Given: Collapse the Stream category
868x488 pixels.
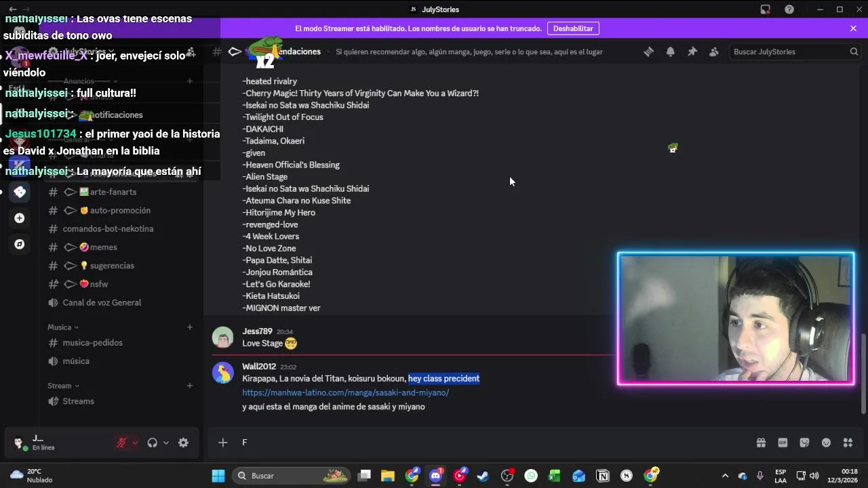Looking at the screenshot, I should tap(63, 386).
